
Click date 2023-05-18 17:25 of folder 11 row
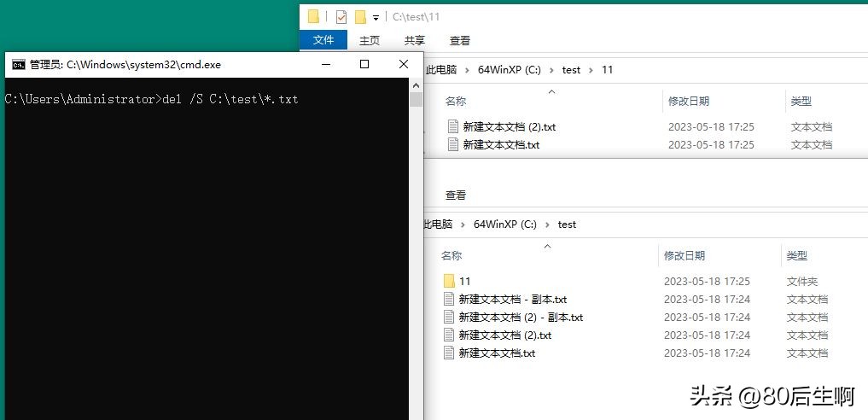pos(707,281)
